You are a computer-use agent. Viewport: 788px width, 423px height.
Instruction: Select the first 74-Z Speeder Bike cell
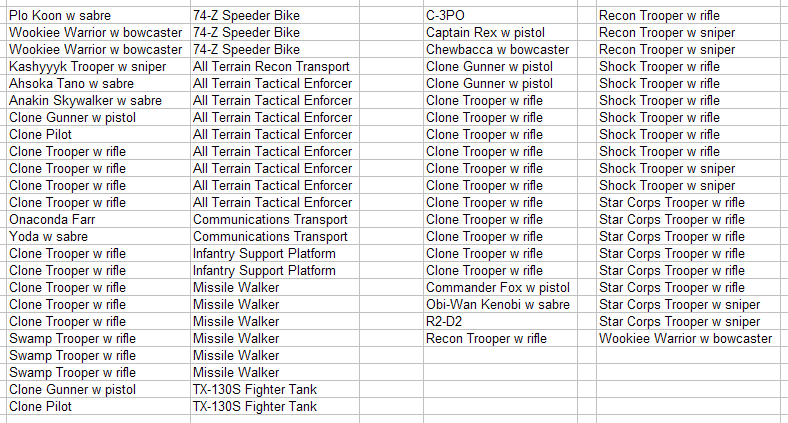pyautogui.click(x=275, y=16)
